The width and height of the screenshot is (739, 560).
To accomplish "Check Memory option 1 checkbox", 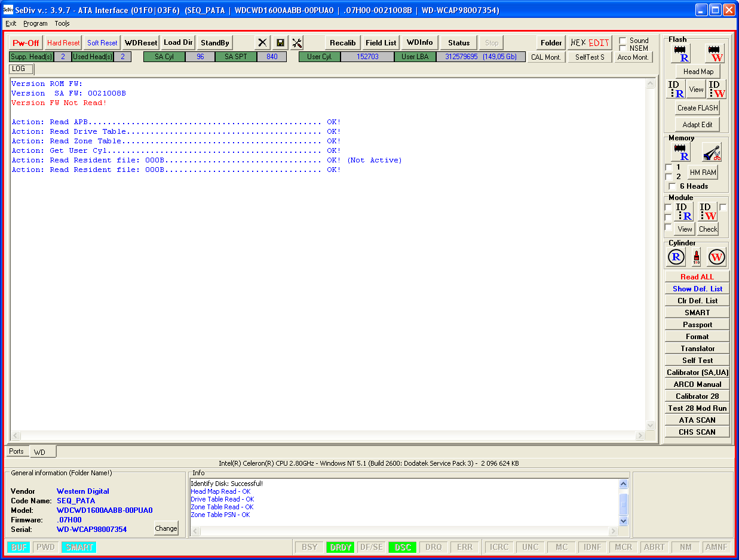I will [669, 167].
